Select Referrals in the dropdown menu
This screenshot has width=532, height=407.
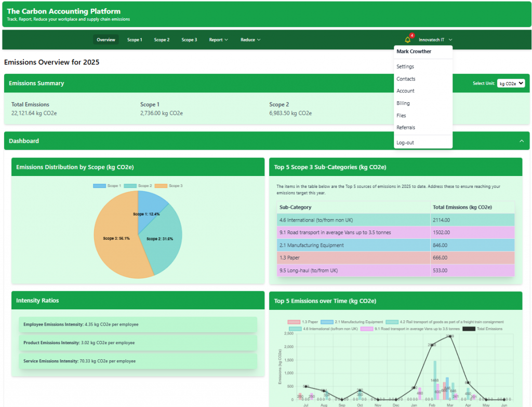pyautogui.click(x=405, y=127)
